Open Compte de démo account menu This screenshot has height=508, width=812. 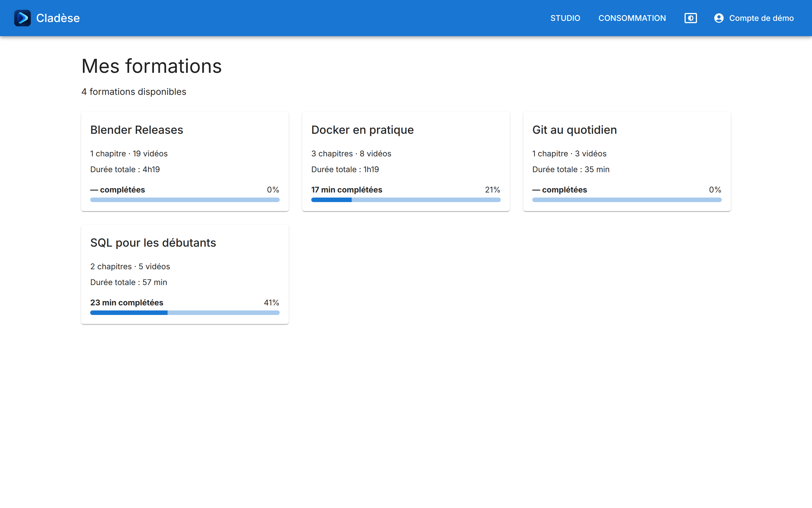(x=754, y=18)
